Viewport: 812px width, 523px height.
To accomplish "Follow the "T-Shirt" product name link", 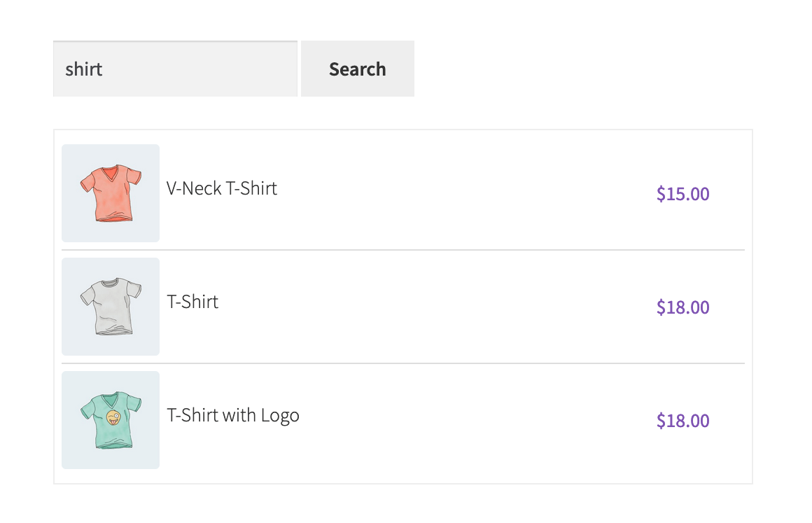I will click(192, 302).
